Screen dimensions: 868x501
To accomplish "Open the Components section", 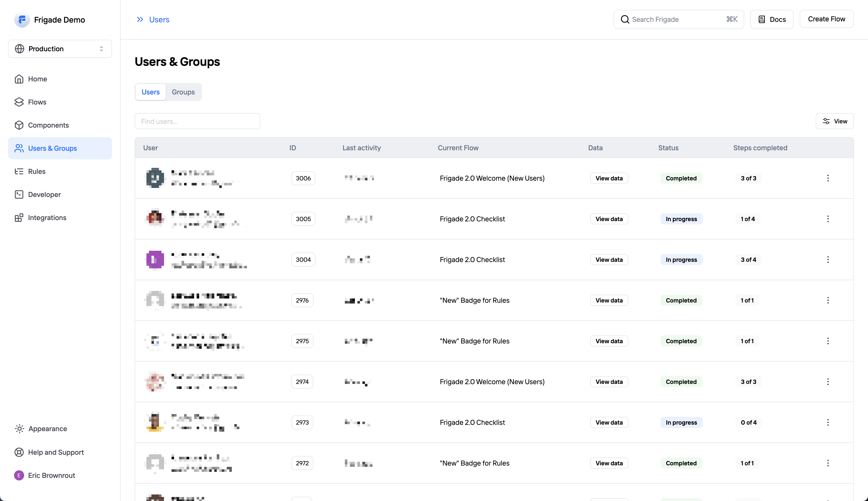I will [x=48, y=125].
